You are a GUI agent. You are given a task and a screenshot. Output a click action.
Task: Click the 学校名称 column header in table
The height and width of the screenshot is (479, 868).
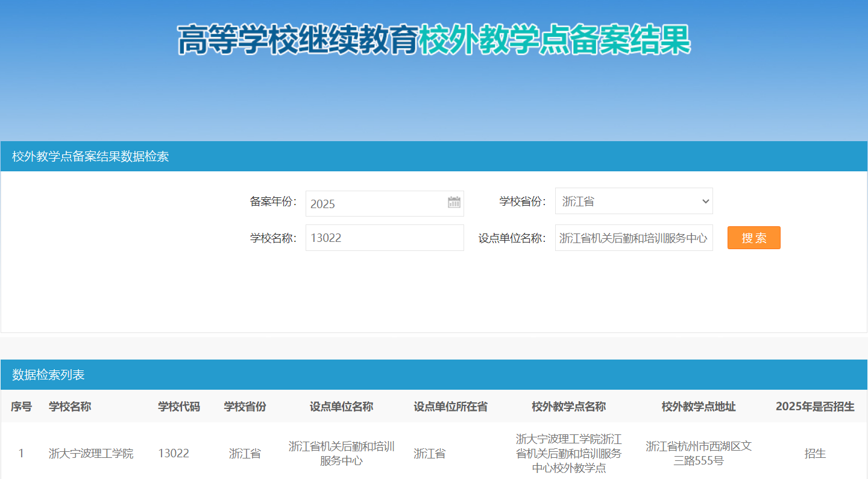point(70,407)
